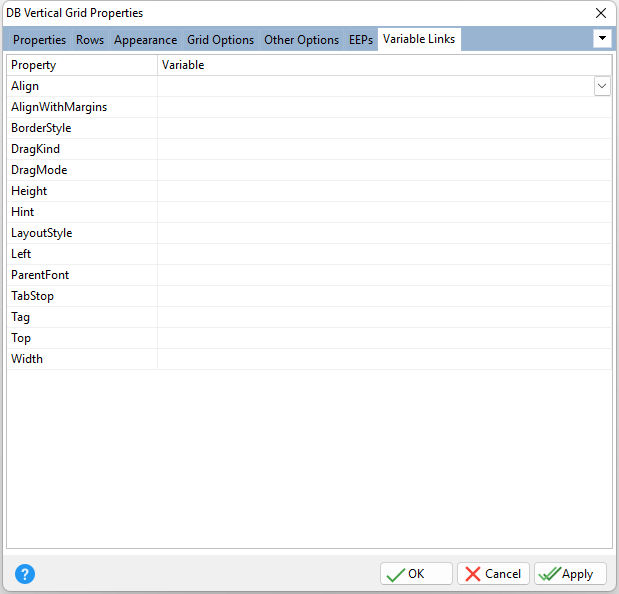The width and height of the screenshot is (619, 594).
Task: Click the variable cell for AlignWithMargins
Action: click(385, 107)
